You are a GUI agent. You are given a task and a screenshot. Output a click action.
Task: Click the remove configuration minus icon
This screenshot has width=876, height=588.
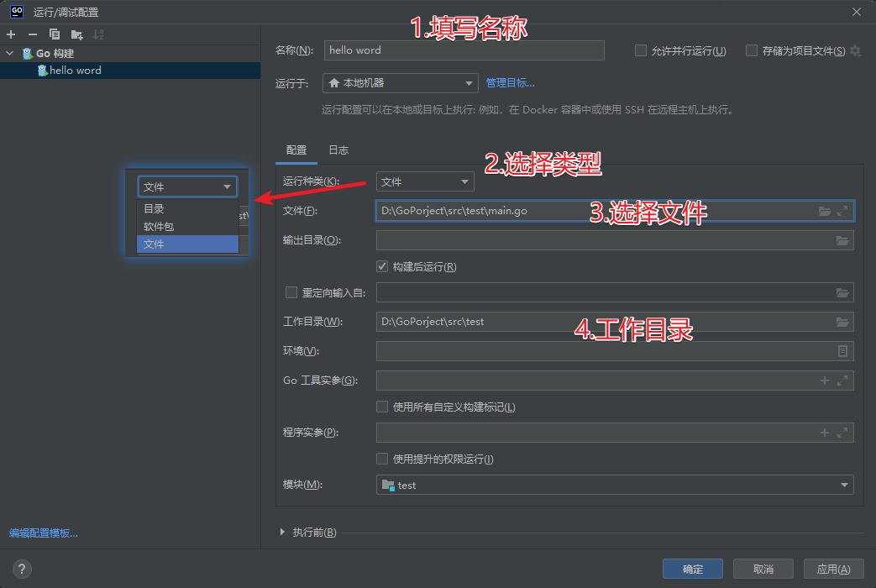[33, 34]
